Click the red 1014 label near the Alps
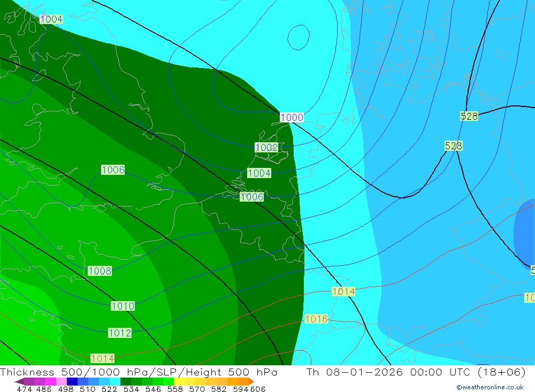The width and height of the screenshot is (535, 392). (x=343, y=291)
